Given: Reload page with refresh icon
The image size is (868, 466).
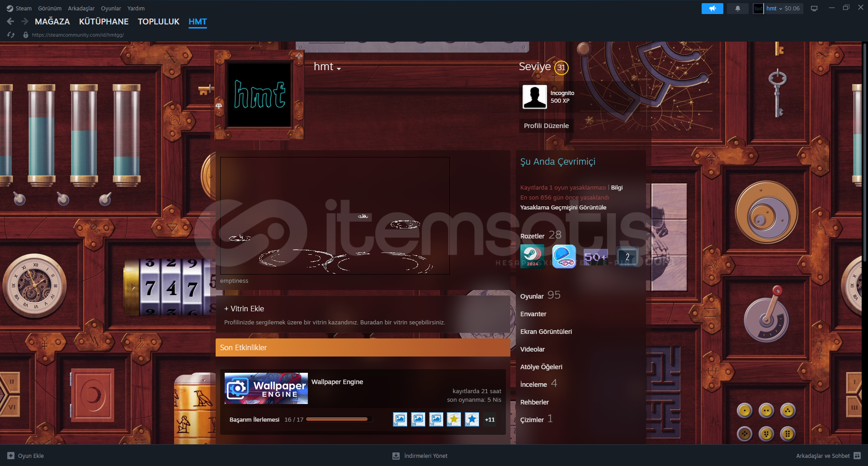Looking at the screenshot, I should [11, 35].
